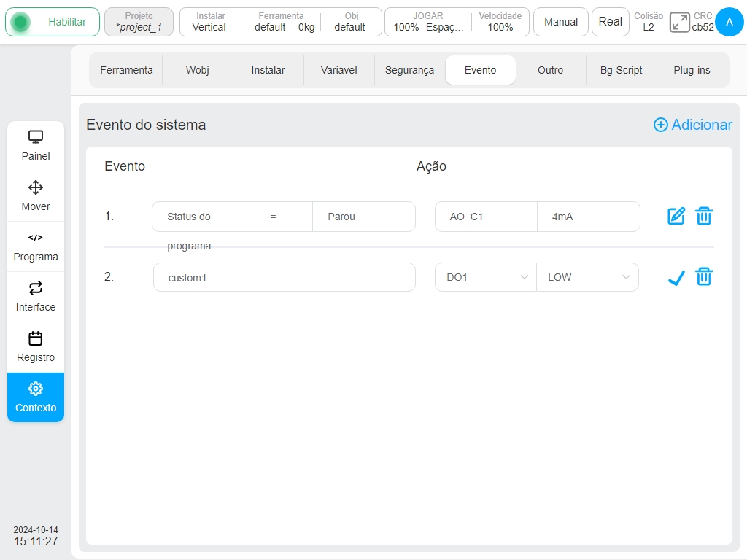The height and width of the screenshot is (560, 747).
Task: Click the 4mA value field
Action: (589, 217)
